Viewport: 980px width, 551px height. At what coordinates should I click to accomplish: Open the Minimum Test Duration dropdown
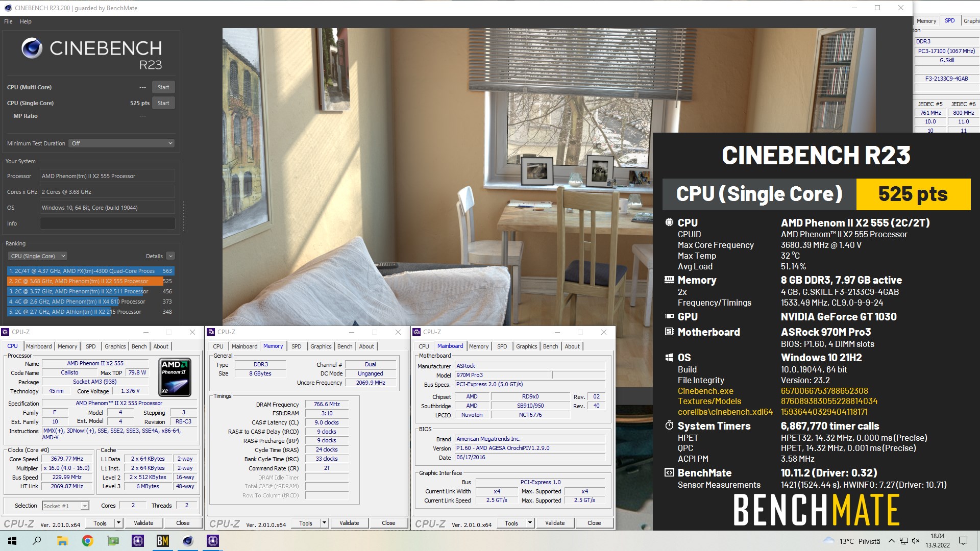(x=122, y=143)
